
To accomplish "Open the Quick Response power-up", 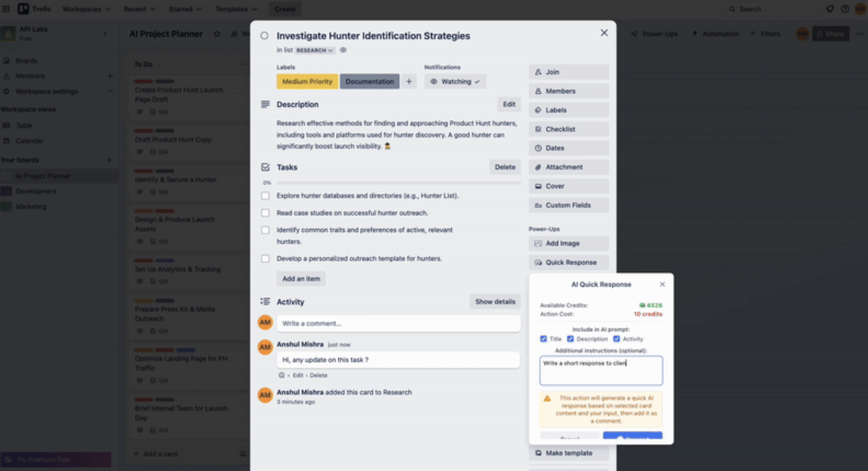I will [569, 262].
